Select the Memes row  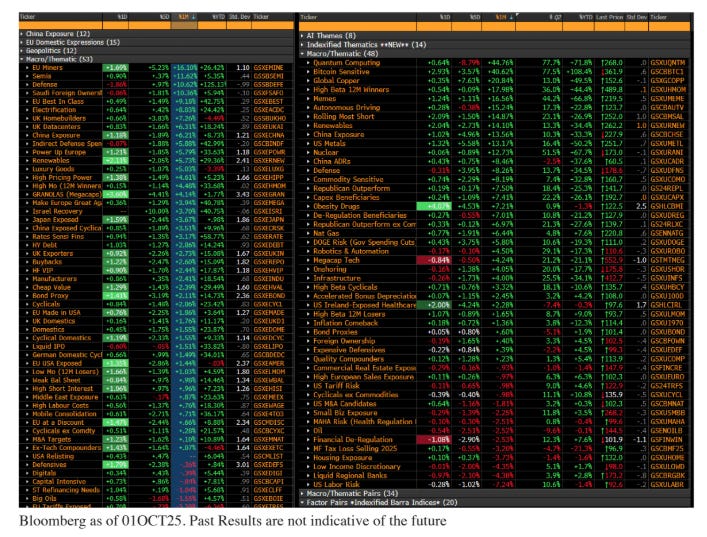pyautogui.click(x=495, y=99)
